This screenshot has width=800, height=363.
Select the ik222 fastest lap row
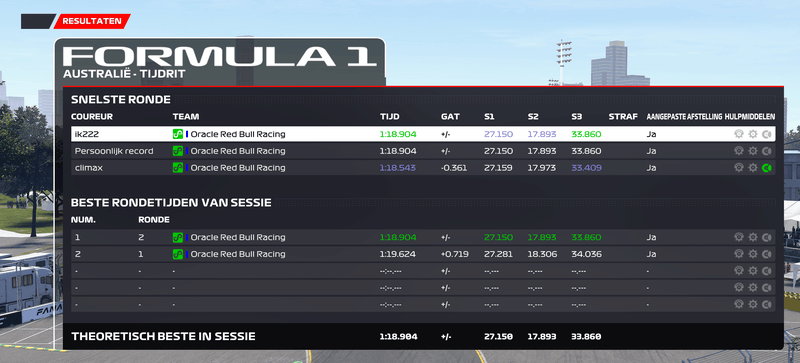click(x=423, y=134)
